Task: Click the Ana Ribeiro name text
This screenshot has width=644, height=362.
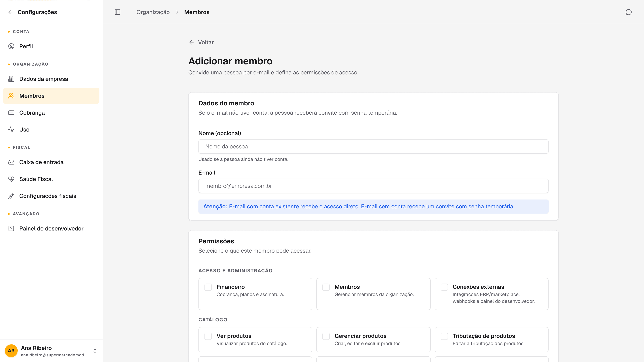Action: [36, 348]
